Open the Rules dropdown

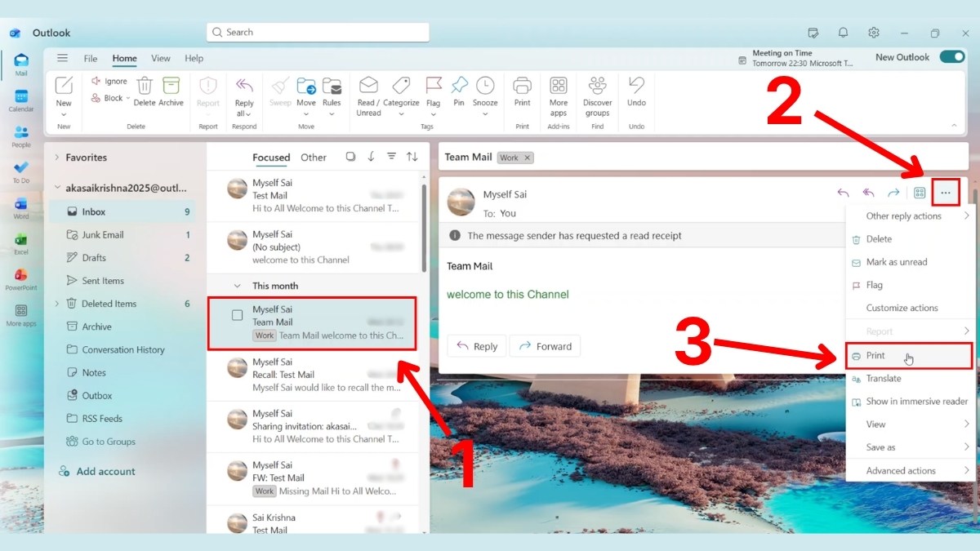(332, 113)
